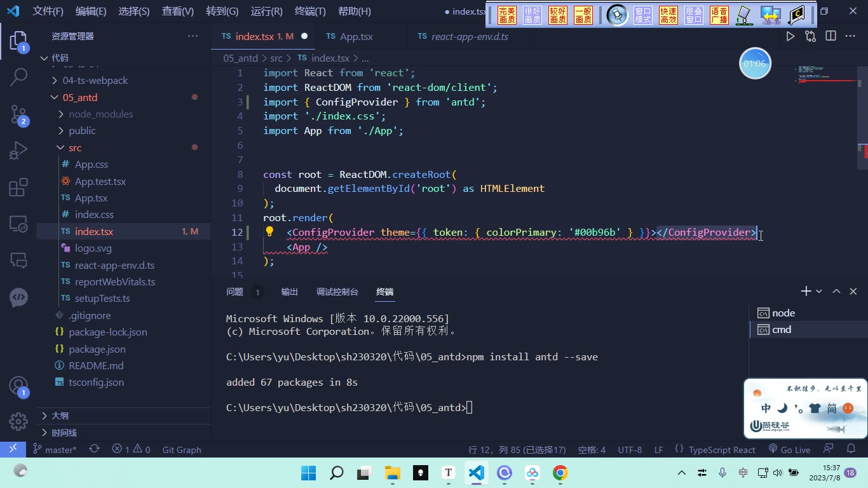Open the Extensions view
Screen dimensions: 868x488
coord(18,187)
